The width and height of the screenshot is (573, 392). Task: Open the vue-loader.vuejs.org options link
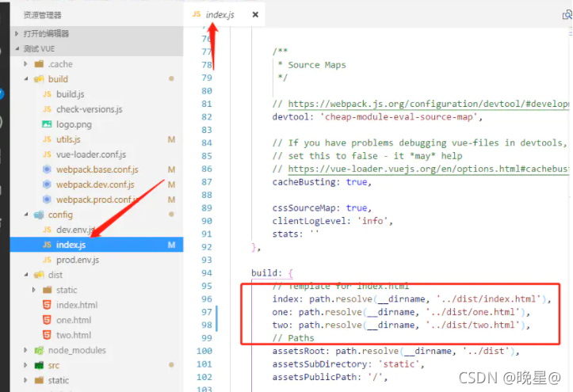(428, 169)
